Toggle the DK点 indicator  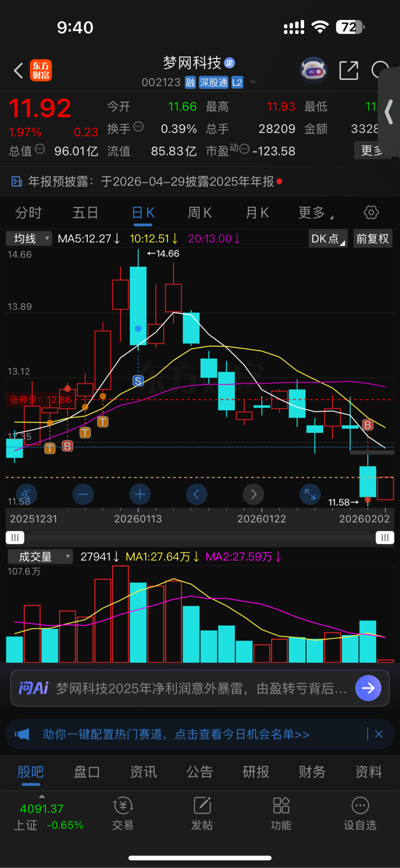328,239
